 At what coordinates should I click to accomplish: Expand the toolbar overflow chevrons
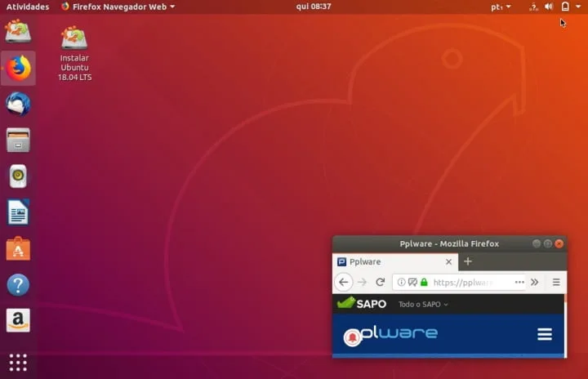click(535, 282)
